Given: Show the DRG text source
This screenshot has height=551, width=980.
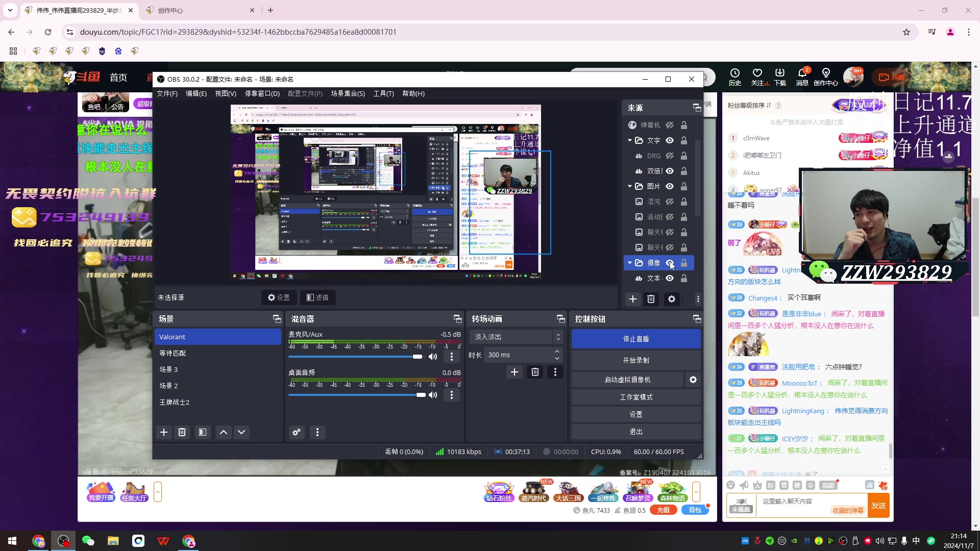Looking at the screenshot, I should [670, 156].
